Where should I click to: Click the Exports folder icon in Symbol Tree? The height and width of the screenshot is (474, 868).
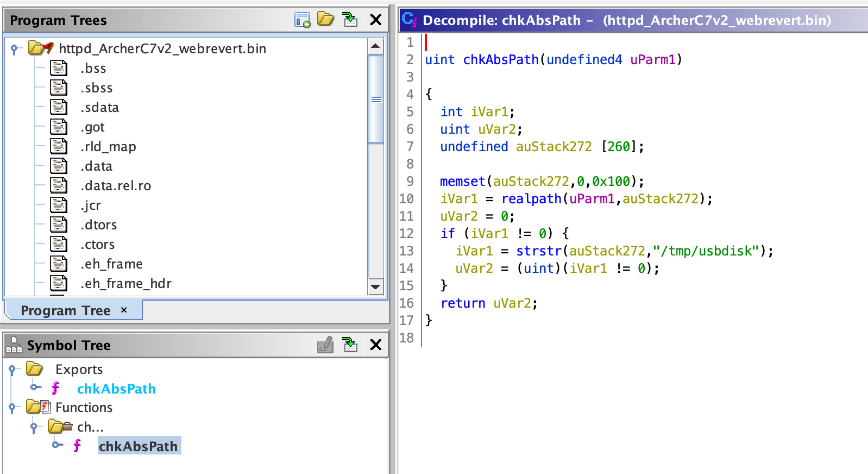(34, 369)
